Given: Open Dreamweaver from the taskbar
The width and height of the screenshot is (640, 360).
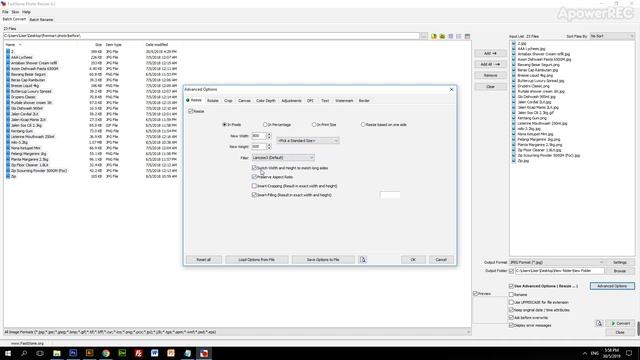Looking at the screenshot, I should [x=122, y=353].
